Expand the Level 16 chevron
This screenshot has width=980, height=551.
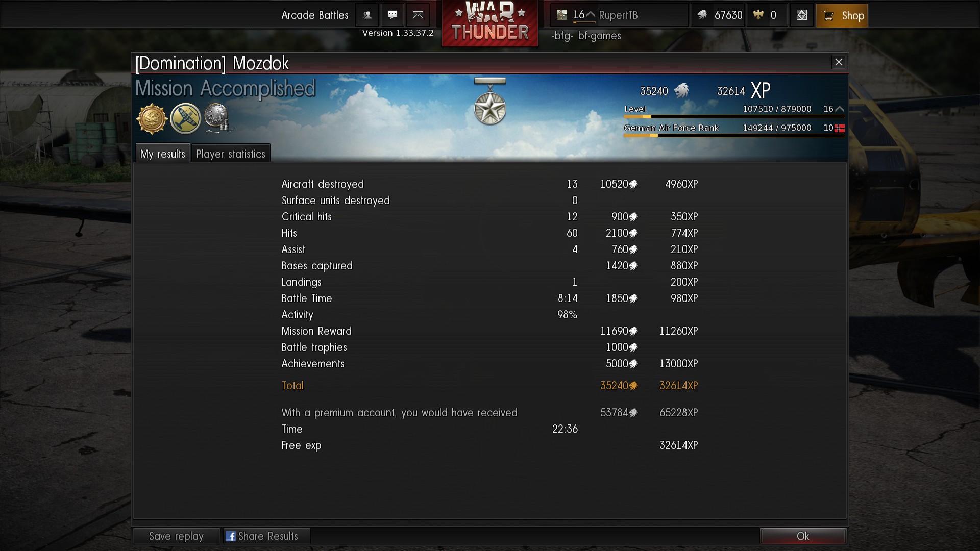point(840,109)
